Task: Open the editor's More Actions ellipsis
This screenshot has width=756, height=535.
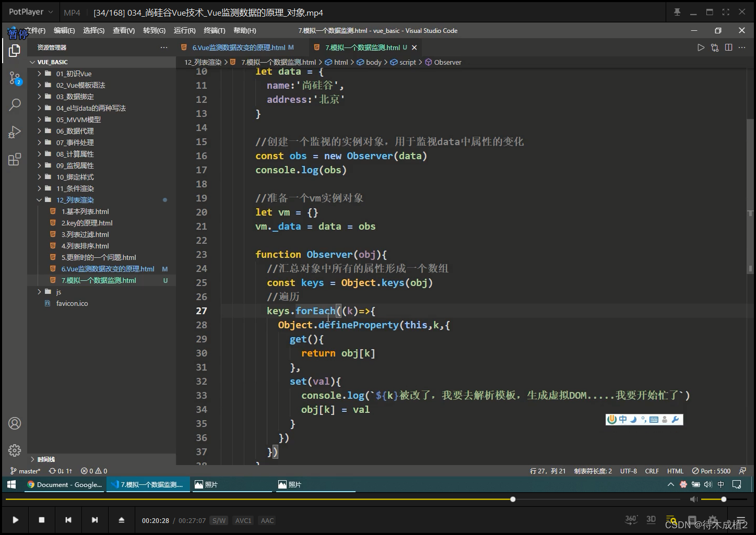Action: pyautogui.click(x=742, y=47)
